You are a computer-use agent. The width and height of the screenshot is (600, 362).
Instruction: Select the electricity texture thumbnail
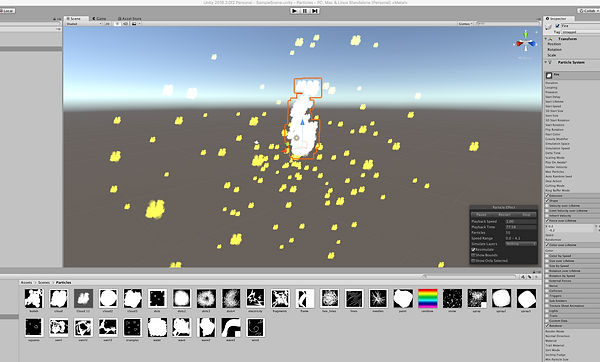(x=255, y=298)
